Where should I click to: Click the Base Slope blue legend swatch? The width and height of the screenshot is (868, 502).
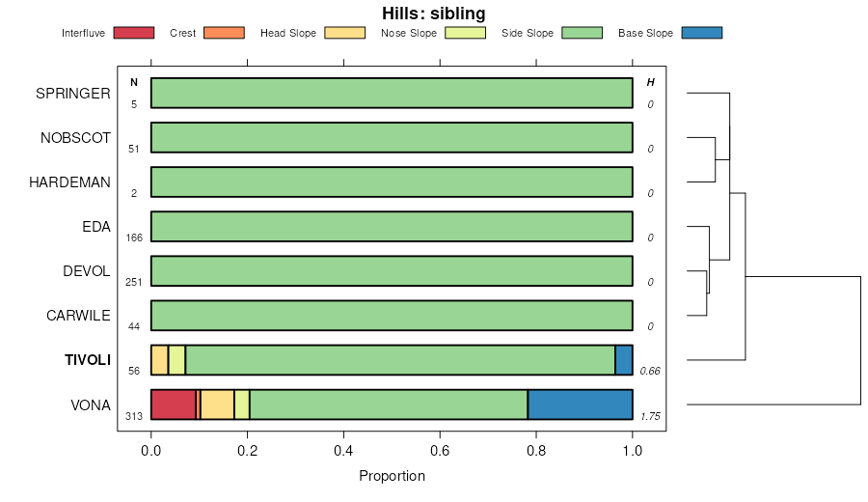click(701, 33)
